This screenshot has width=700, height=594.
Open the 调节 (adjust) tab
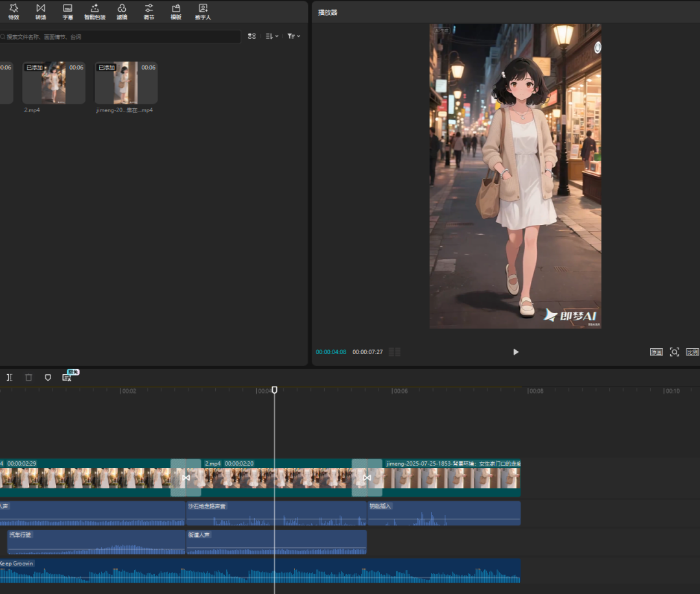(148, 12)
